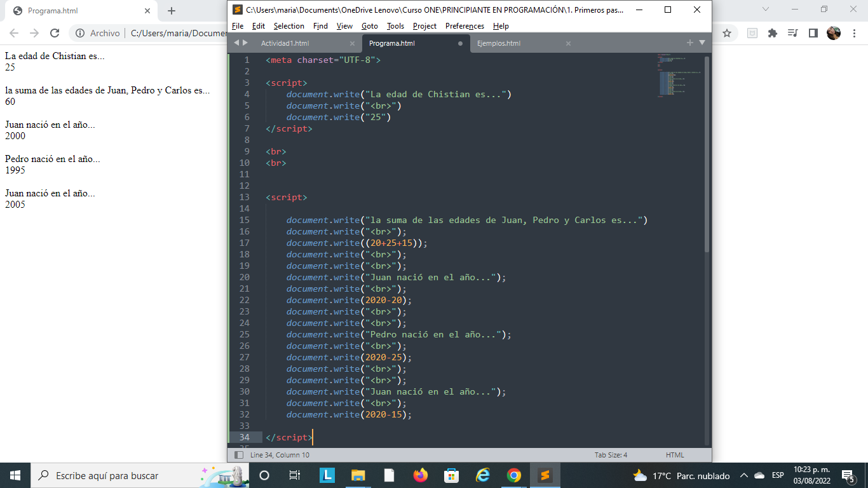The height and width of the screenshot is (488, 868).
Task: Open Chrome side panel icon
Action: point(813,33)
